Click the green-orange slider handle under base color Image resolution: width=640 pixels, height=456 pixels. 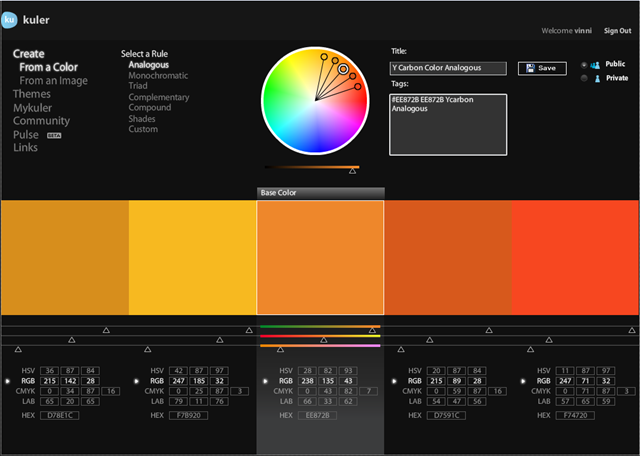372,330
